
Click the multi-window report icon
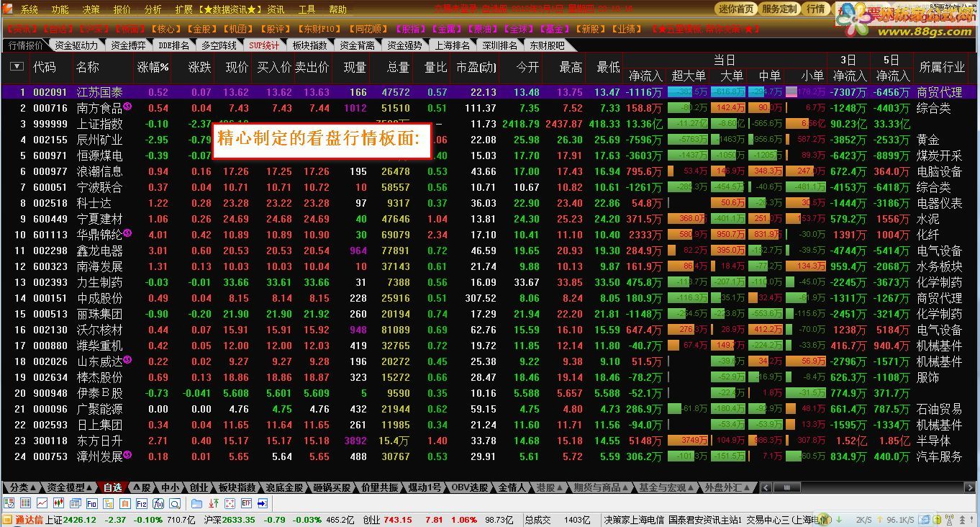(76, 503)
